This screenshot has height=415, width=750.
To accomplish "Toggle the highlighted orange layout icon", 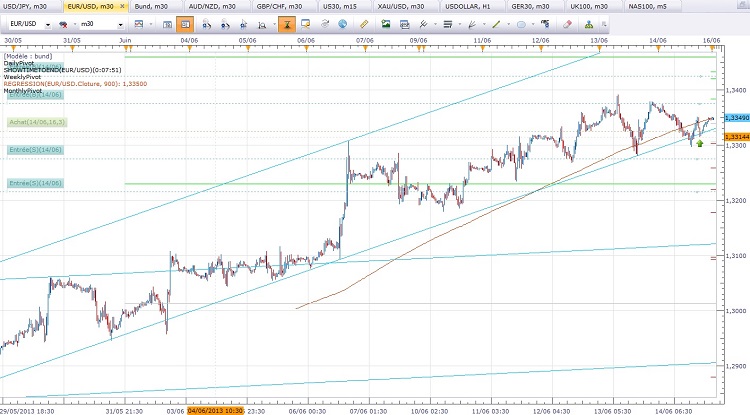I will point(185,24).
